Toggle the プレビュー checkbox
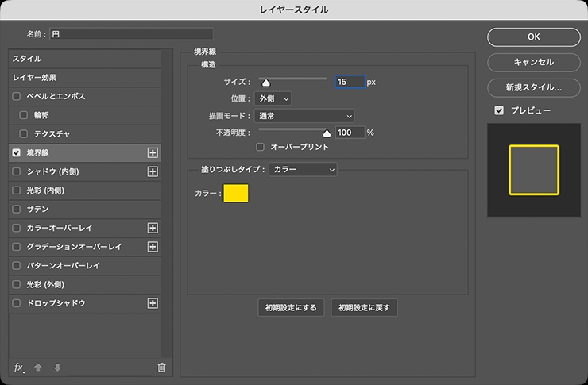 click(x=498, y=110)
